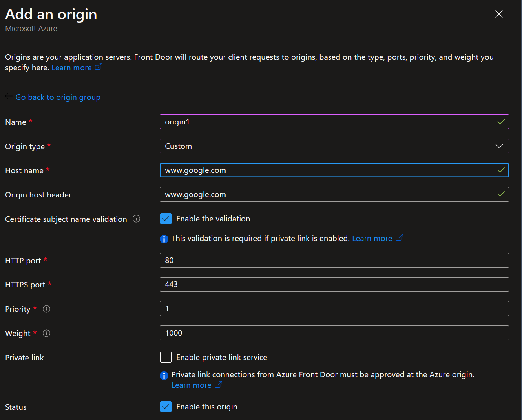Go back to origin group link
The image size is (522, 420).
click(x=58, y=97)
